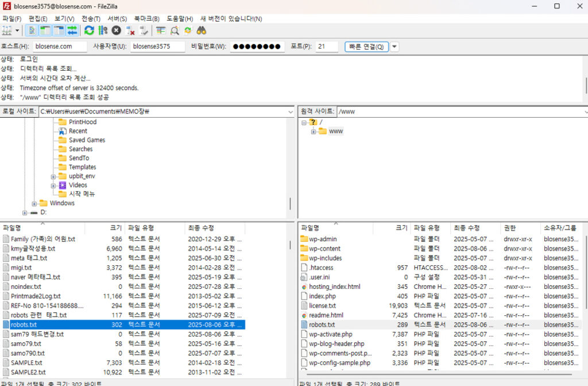Cancel the current operation
The height and width of the screenshot is (386, 588).
pyautogui.click(x=116, y=31)
